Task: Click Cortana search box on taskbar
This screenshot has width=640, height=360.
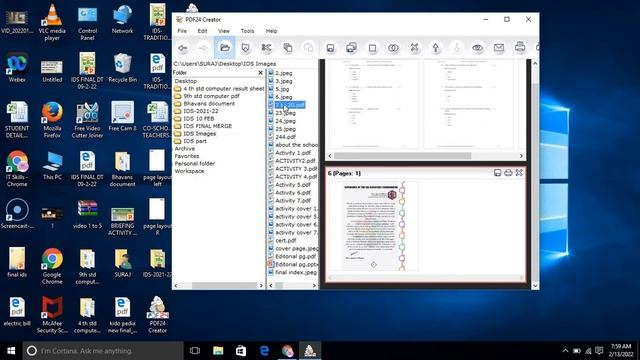Action: click(x=103, y=351)
